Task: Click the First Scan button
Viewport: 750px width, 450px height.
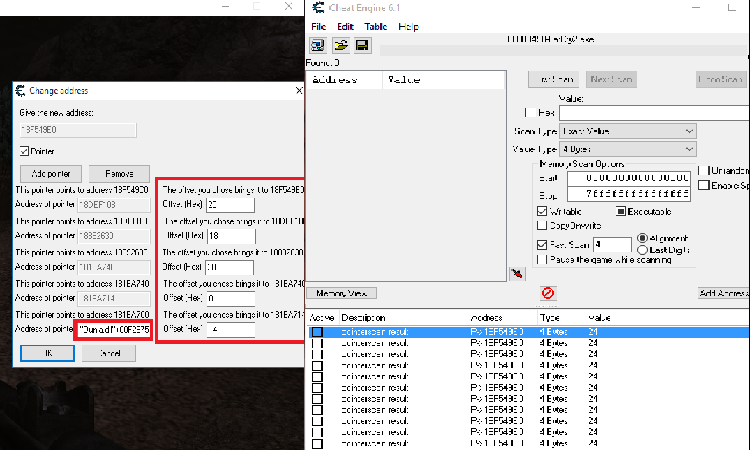Action: click(x=553, y=79)
